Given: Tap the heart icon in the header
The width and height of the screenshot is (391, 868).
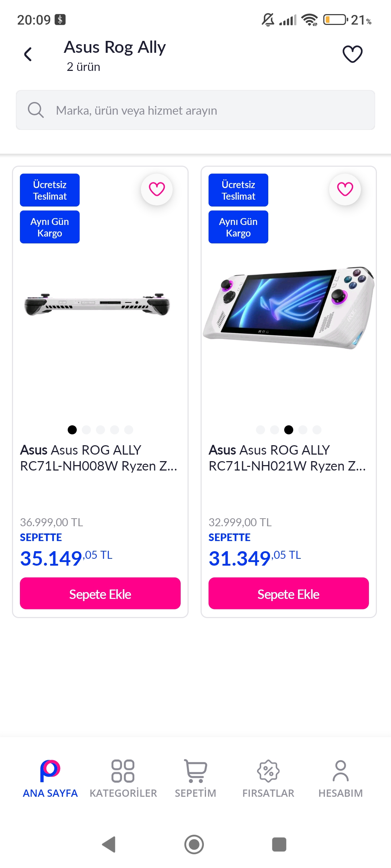Looking at the screenshot, I should click(352, 54).
